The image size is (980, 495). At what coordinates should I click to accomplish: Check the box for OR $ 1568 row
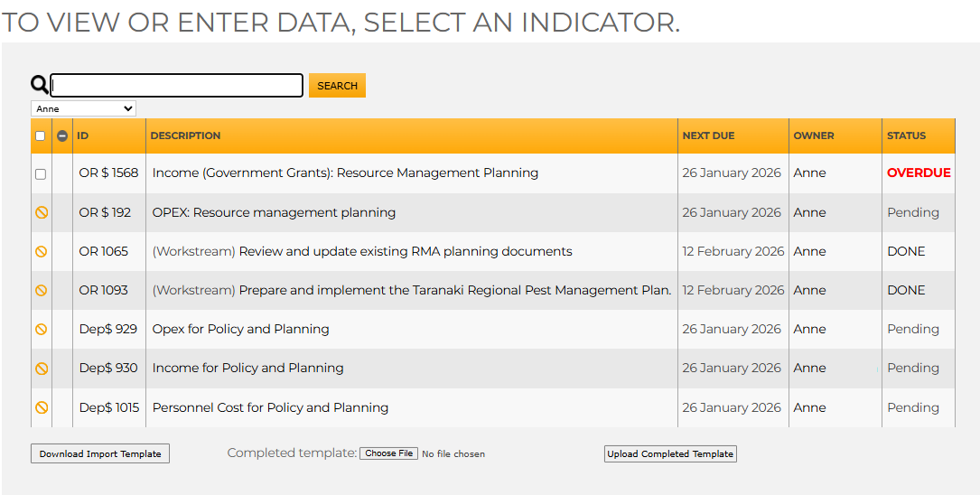click(x=40, y=173)
